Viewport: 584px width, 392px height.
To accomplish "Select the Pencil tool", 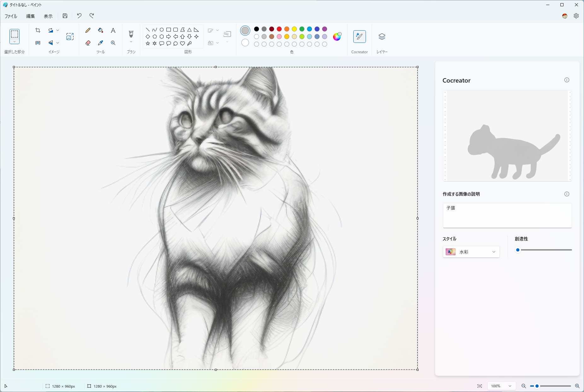I will [88, 30].
